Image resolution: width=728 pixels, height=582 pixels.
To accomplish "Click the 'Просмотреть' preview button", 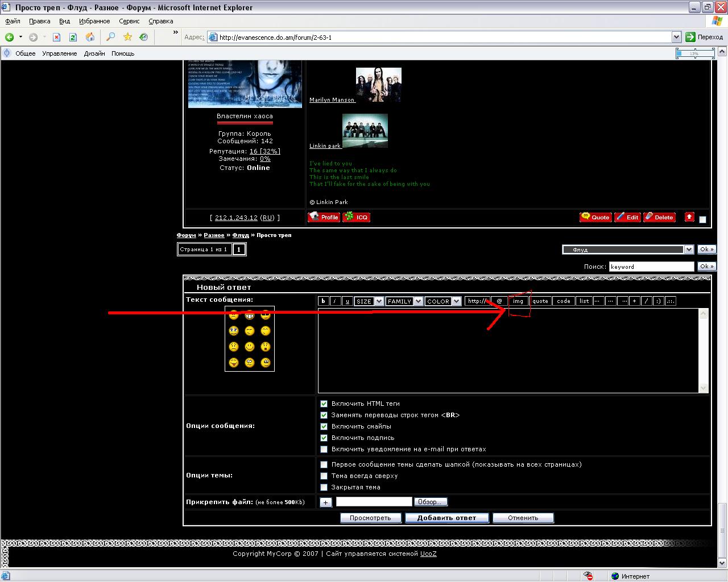I will pyautogui.click(x=370, y=518).
